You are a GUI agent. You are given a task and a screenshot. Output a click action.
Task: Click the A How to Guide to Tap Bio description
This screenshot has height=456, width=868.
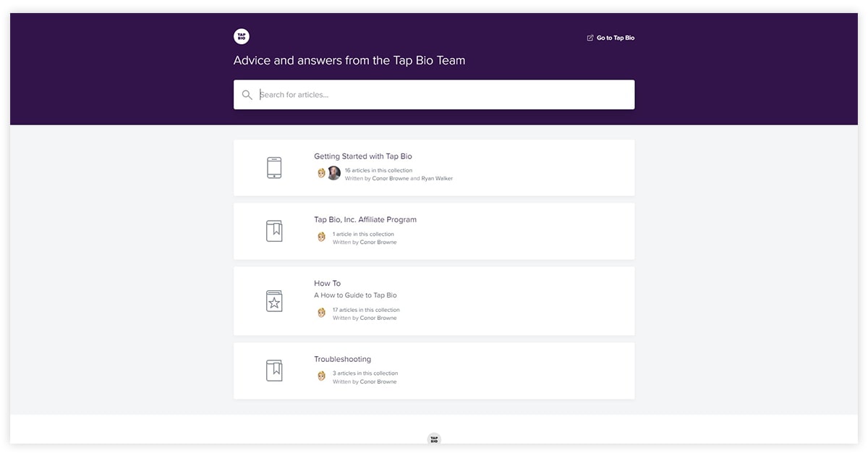coord(355,295)
